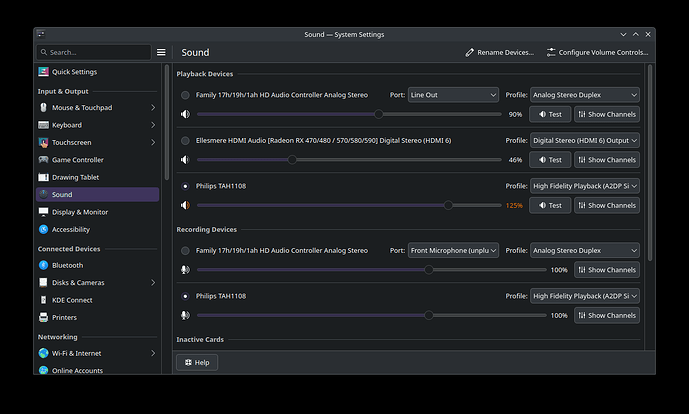The image size is (689, 414).
Task: Click the sidebar vertical scrollbar
Action: pyautogui.click(x=167, y=122)
